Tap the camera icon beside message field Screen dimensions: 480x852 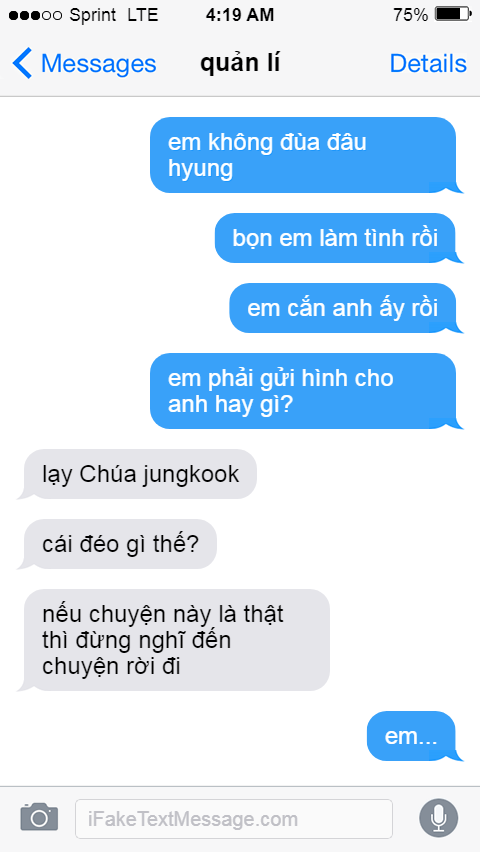(39, 817)
